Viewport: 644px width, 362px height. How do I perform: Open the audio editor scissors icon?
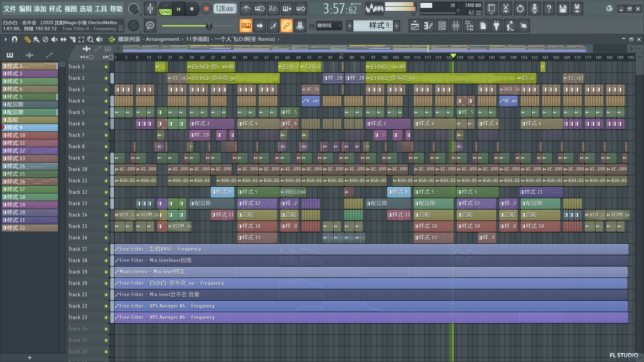pyautogui.click(x=506, y=9)
